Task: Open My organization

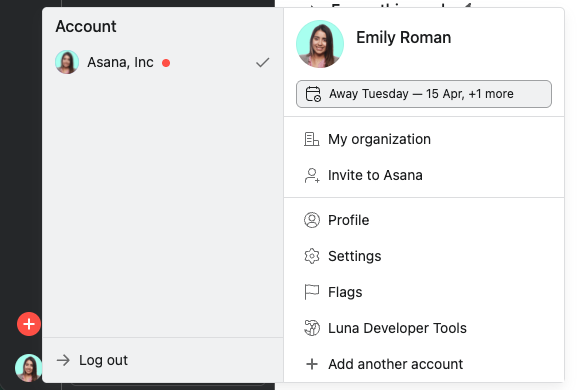Action: click(x=424, y=139)
